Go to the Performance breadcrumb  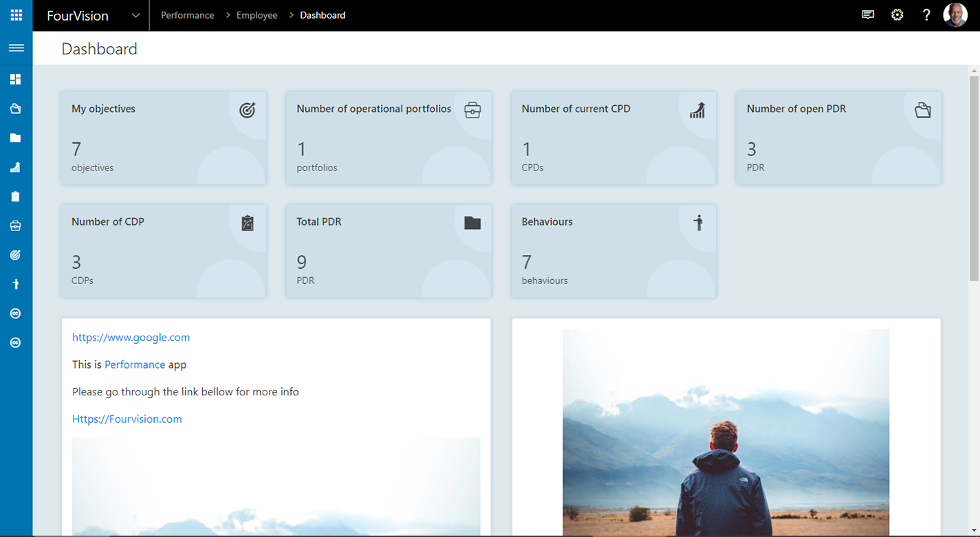coord(187,15)
